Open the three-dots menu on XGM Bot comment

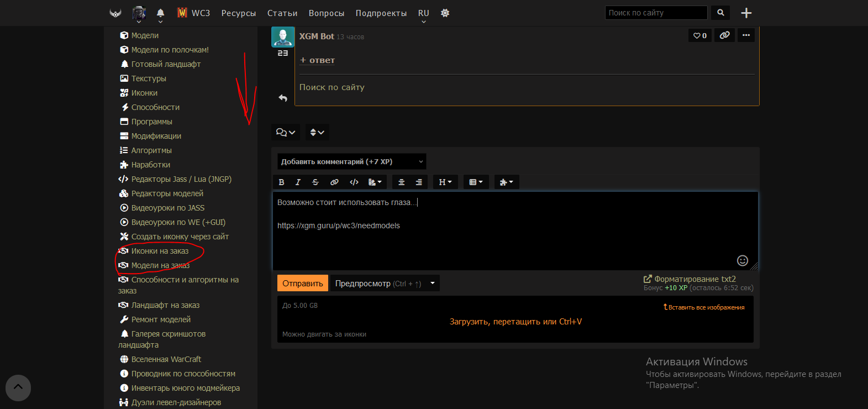tap(746, 35)
